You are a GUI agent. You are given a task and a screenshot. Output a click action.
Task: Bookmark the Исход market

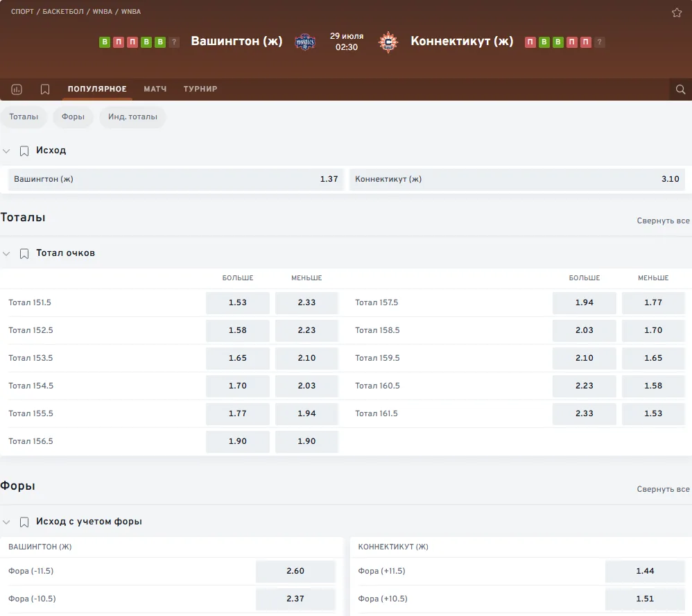(x=24, y=151)
